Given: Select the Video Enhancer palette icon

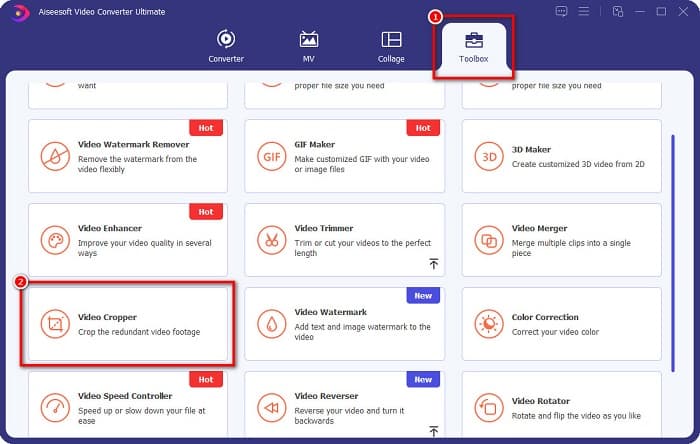Looking at the screenshot, I should click(x=54, y=241).
